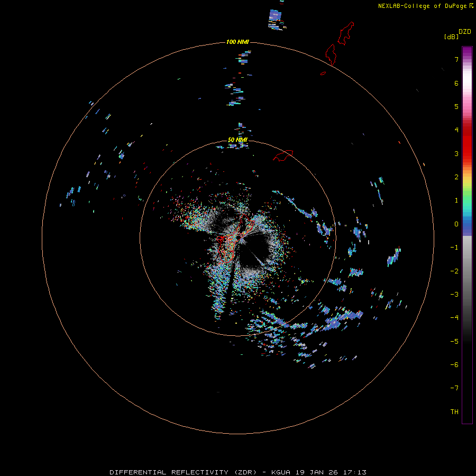476x476 pixels.
Task: Click the 7 value on color scale
Action: 456,59
